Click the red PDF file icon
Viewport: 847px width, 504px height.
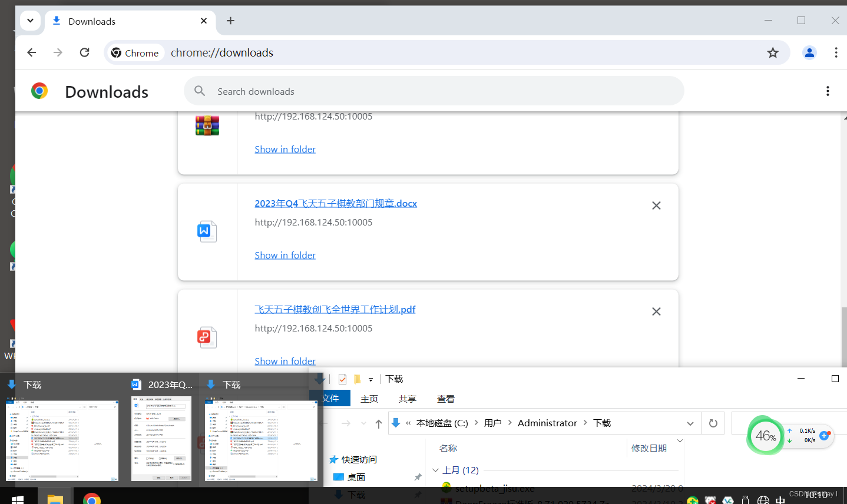pyautogui.click(x=207, y=337)
